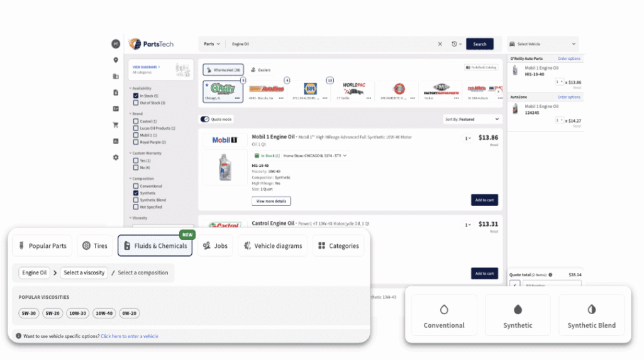The image size is (644, 360).
Task: Check the Conventional composition filter
Action: (136, 186)
